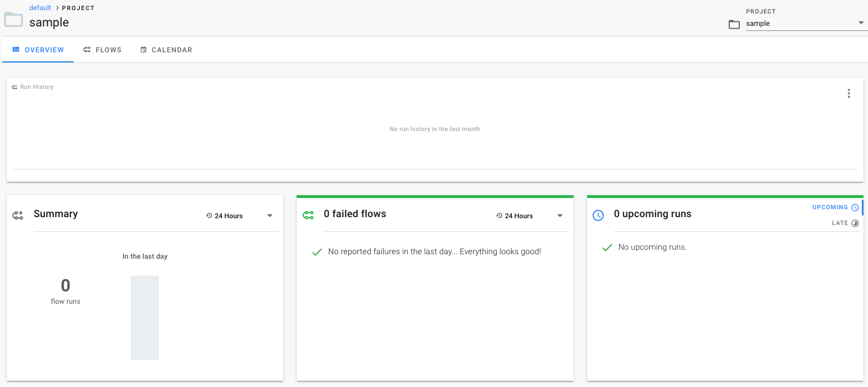Screen dimensions: 868x387
Task: Click the blue clock icon for upcoming runs
Action: click(598, 215)
